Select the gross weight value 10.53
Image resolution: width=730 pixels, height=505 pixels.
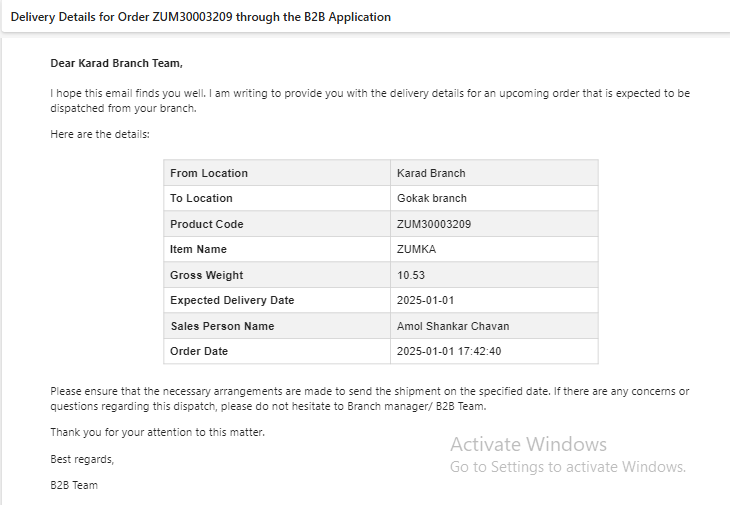click(494, 275)
